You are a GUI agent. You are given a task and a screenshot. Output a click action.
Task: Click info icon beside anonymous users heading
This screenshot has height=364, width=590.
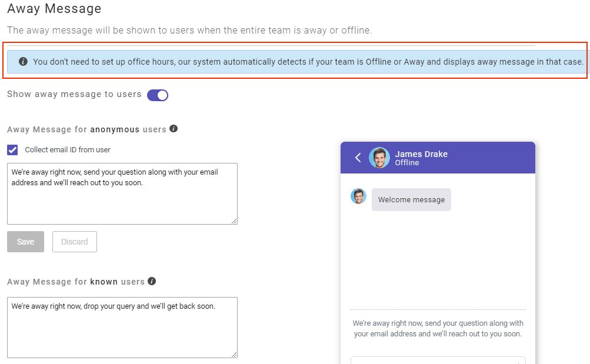tap(174, 129)
